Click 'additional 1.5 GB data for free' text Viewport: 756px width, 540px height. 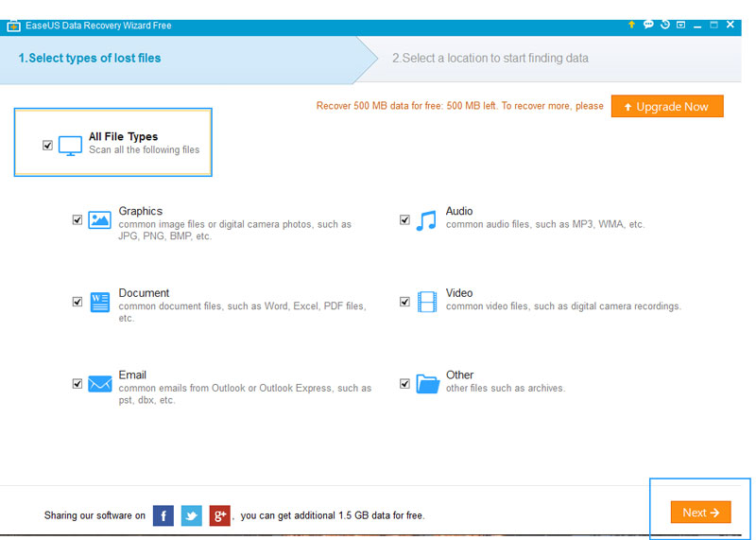[x=333, y=515]
